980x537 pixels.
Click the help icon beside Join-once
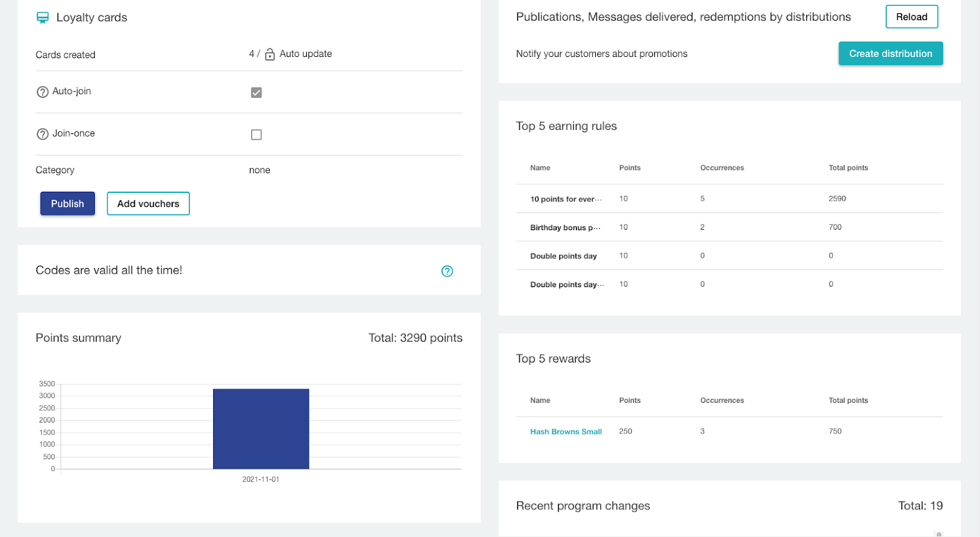(42, 134)
